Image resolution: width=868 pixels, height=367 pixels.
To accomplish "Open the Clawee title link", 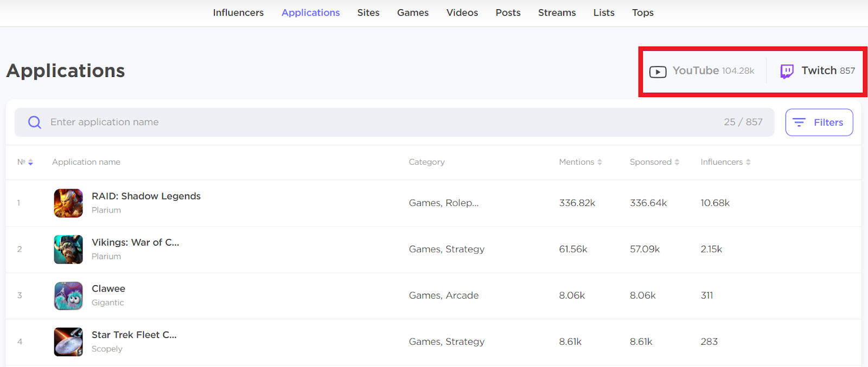I will pos(108,289).
